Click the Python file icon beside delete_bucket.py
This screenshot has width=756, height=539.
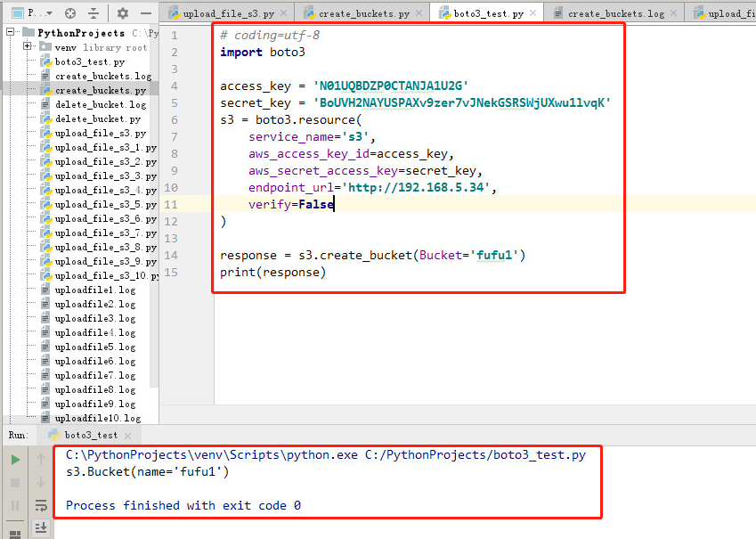pyautogui.click(x=45, y=118)
